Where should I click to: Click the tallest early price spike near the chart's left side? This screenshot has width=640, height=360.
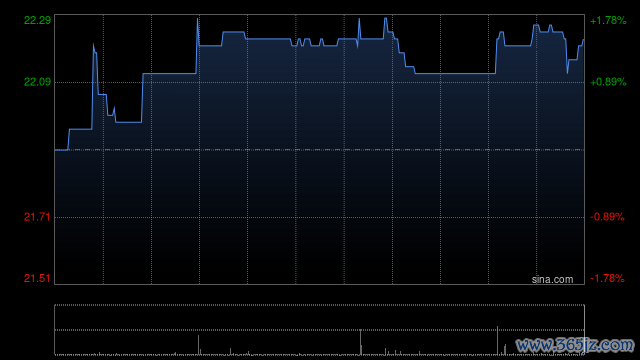[x=93, y=44]
